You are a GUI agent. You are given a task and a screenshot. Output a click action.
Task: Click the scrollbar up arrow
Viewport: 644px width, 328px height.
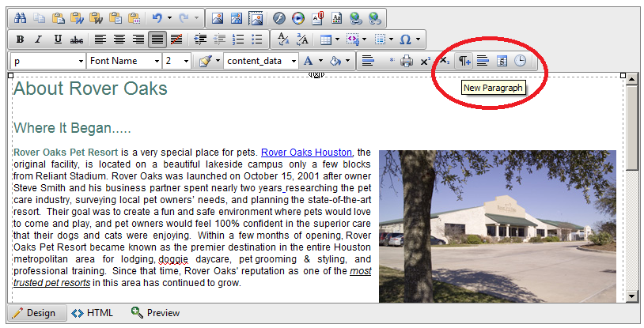[631, 79]
